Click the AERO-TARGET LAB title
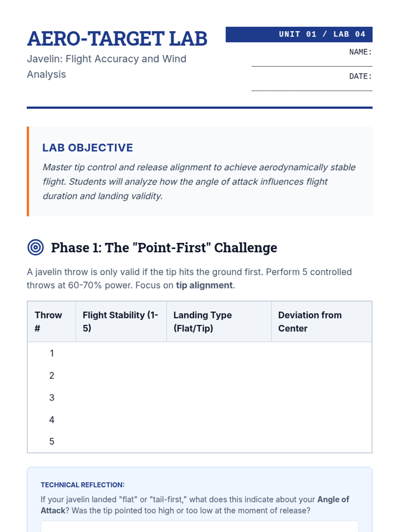Screen dimensions: 399x532 pyautogui.click(x=117, y=39)
